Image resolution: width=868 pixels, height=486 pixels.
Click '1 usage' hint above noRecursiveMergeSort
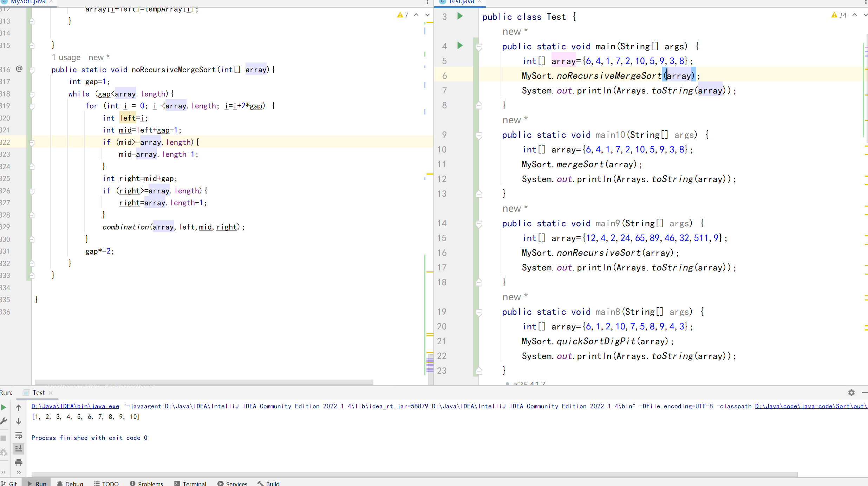click(x=66, y=57)
